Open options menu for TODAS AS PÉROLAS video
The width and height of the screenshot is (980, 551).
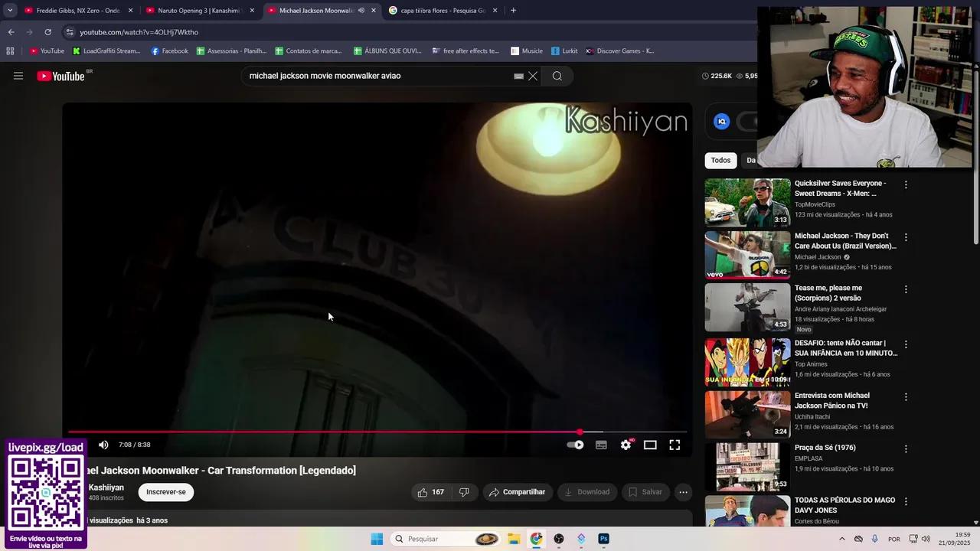click(x=906, y=501)
